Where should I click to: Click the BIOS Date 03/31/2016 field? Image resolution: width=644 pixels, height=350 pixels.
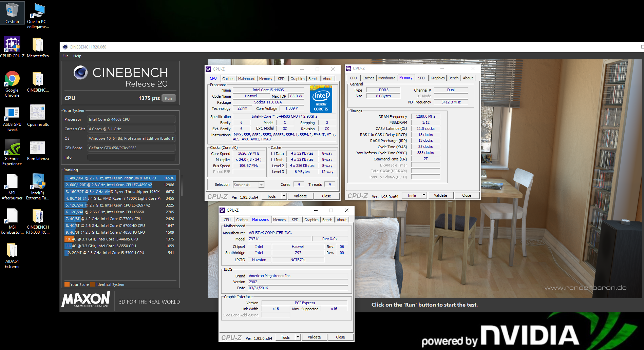coord(298,288)
